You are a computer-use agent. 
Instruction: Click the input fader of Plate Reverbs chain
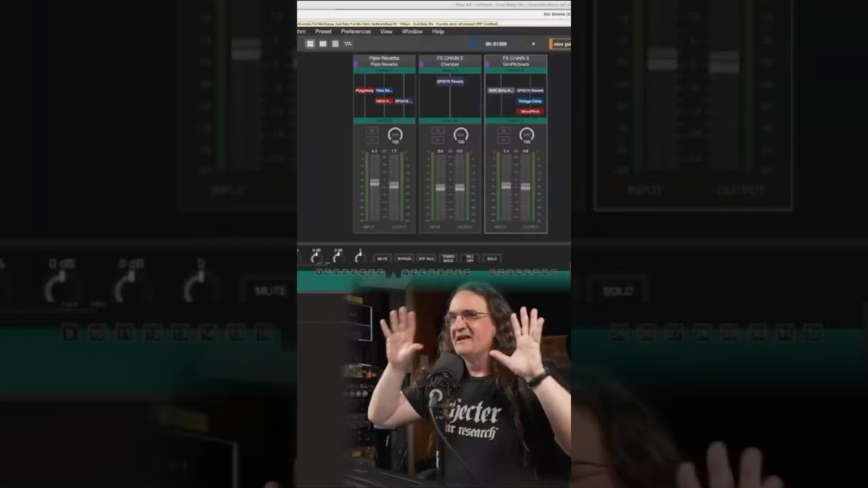pyautogui.click(x=374, y=182)
